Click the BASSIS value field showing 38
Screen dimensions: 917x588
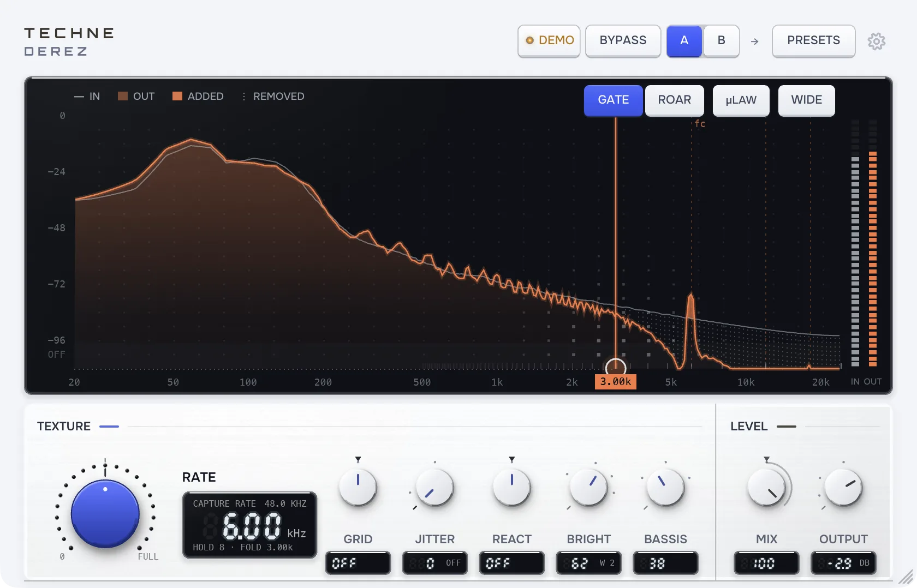(x=666, y=563)
